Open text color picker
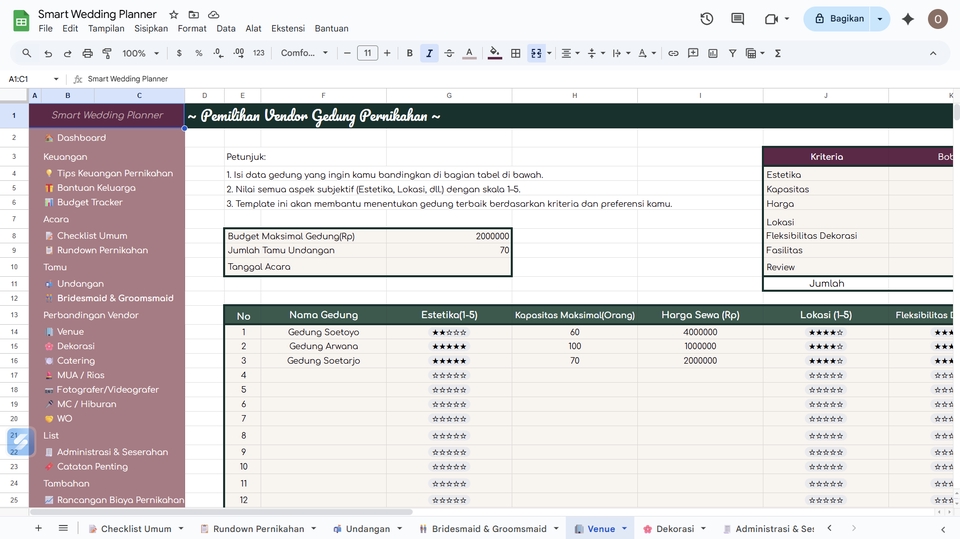 (469, 53)
